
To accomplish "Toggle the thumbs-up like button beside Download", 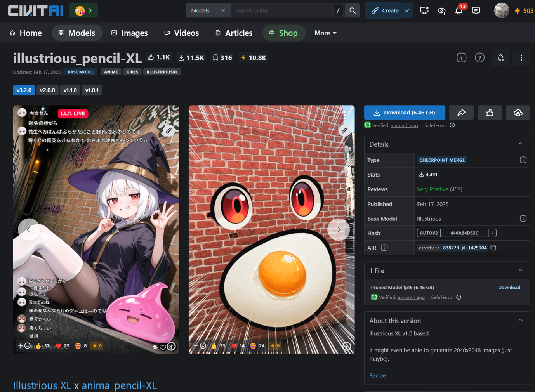I will tap(490, 113).
